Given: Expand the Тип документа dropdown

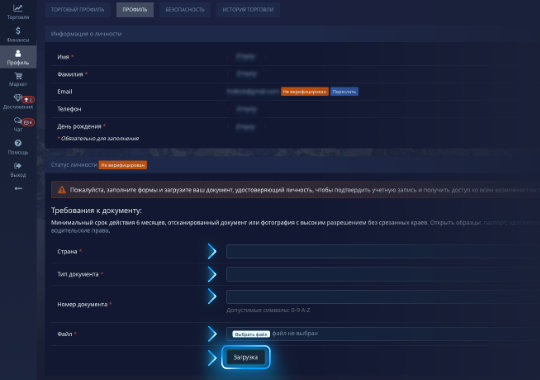Looking at the screenshot, I should point(382,274).
